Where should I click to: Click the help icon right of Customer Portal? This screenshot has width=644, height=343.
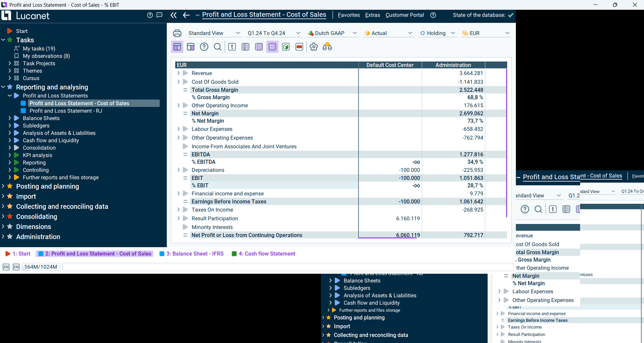tap(433, 15)
